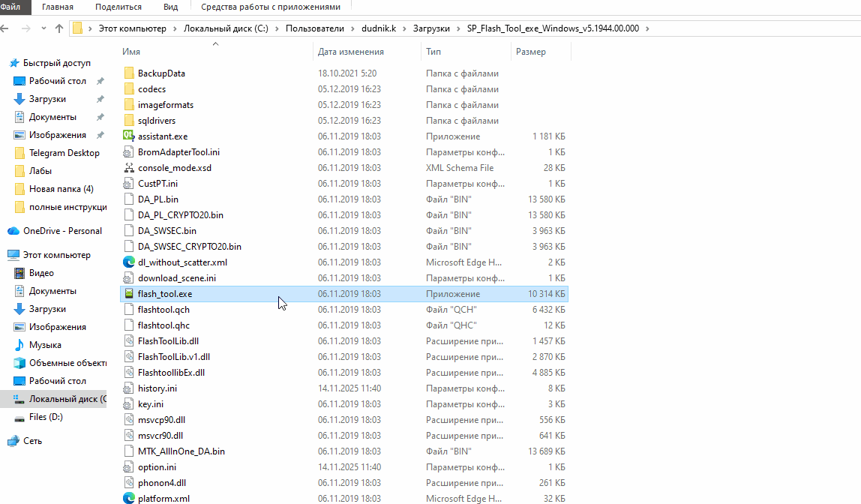Image resolution: width=861 pixels, height=504 pixels.
Task: Click the dl_without_scatter.xml Edge file icon
Action: point(128,262)
